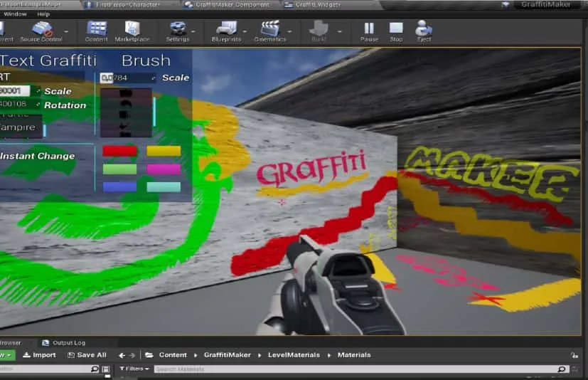Viewport: 588px width, 380px height.
Task: Click the Content browser toolbar icon
Action: tap(97, 31)
